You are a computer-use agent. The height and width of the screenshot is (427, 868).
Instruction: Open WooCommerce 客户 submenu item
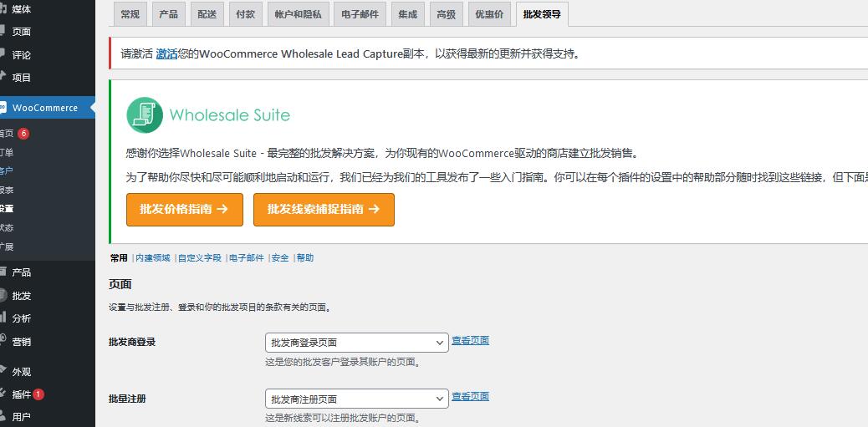click(7, 171)
